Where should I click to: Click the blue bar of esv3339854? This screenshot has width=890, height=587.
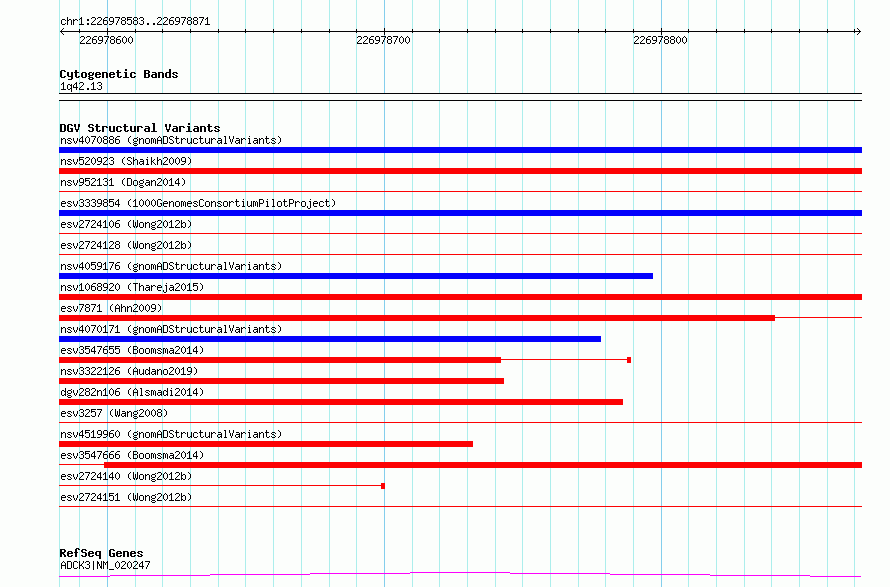pyautogui.click(x=460, y=213)
